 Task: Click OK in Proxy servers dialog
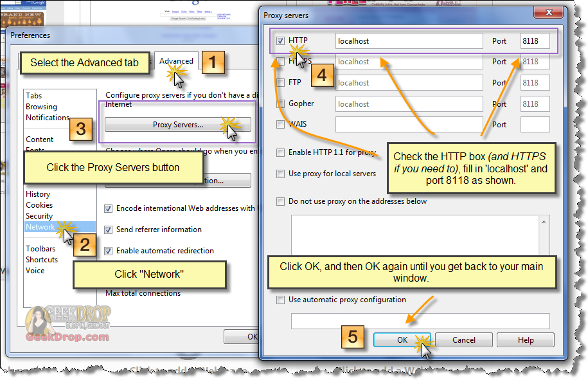click(402, 340)
